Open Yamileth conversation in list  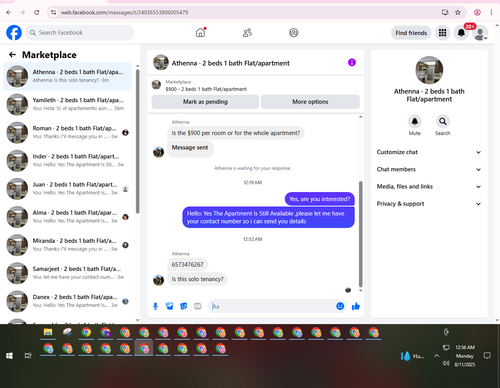pos(67,104)
